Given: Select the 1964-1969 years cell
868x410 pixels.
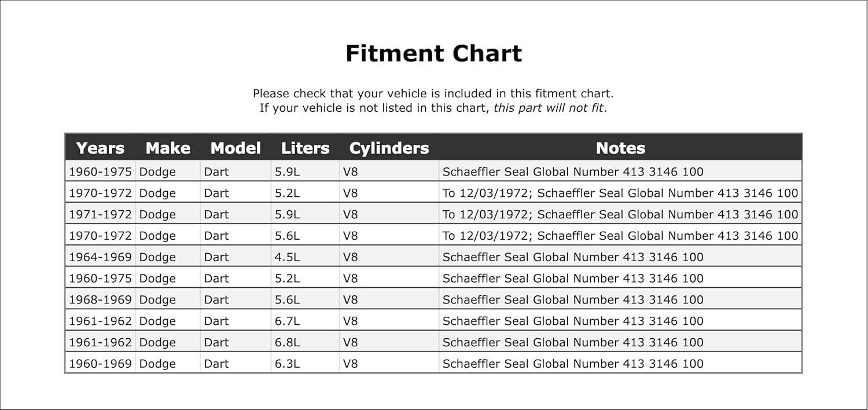Looking at the screenshot, I should [x=100, y=257].
